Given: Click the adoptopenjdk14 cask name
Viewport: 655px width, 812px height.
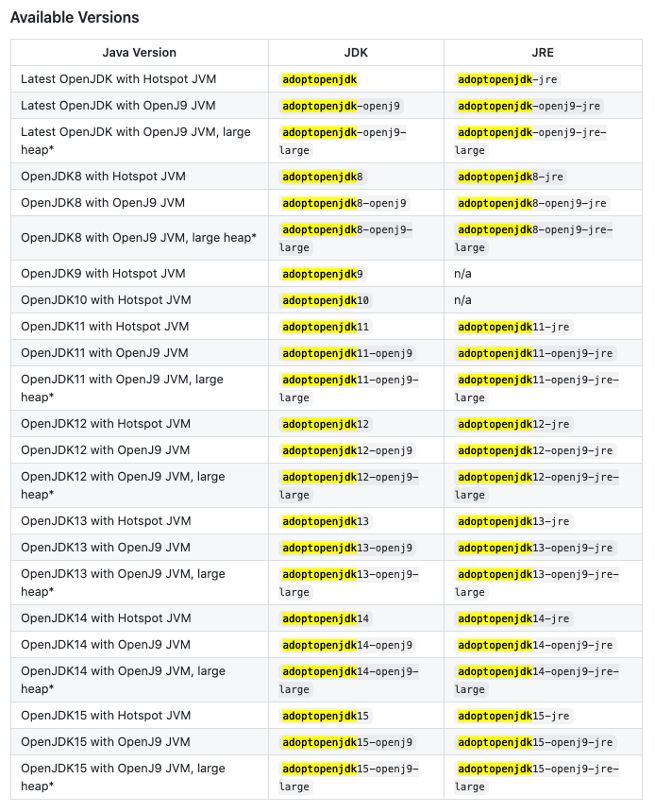Looking at the screenshot, I should 326,619.
